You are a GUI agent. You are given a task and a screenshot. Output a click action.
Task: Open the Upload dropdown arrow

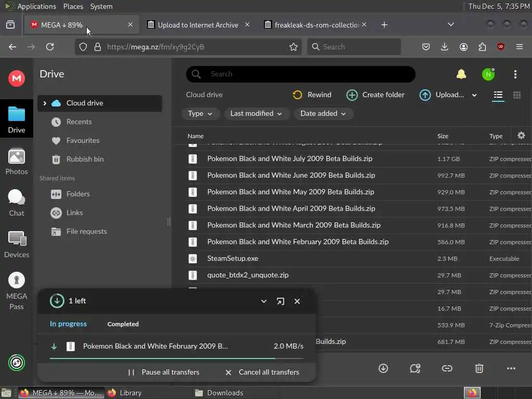(x=474, y=96)
